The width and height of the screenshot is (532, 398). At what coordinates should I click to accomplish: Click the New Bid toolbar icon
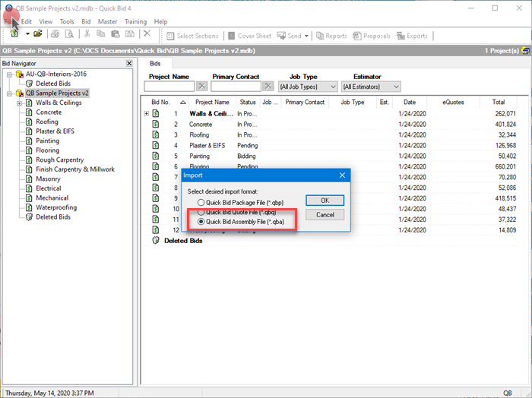pyautogui.click(x=14, y=33)
